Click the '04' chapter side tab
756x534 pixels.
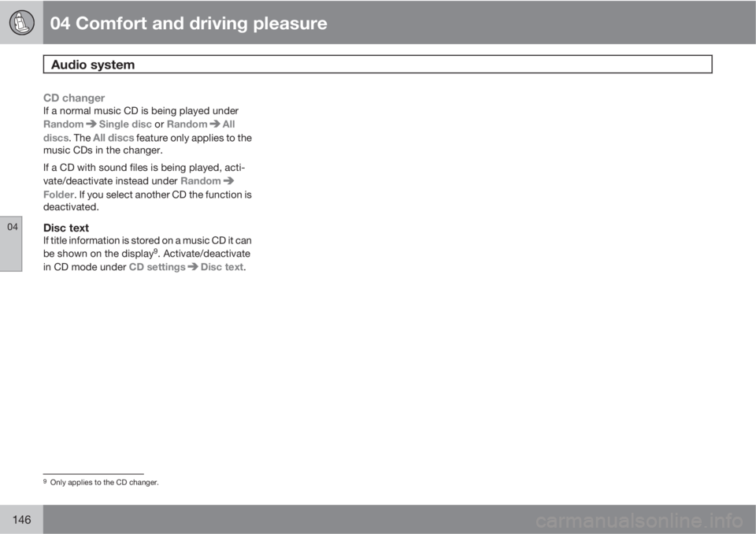pyautogui.click(x=11, y=243)
